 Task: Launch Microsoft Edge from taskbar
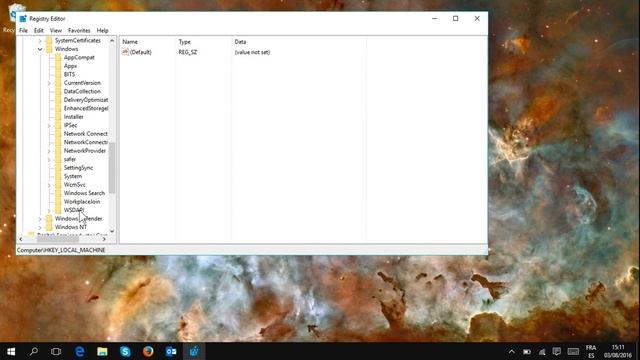pos(80,351)
